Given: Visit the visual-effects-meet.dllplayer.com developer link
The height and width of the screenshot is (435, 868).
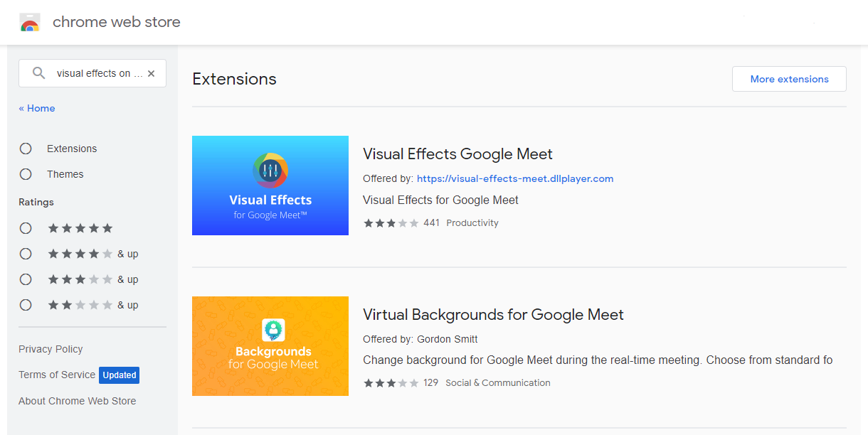Looking at the screenshot, I should pos(514,178).
